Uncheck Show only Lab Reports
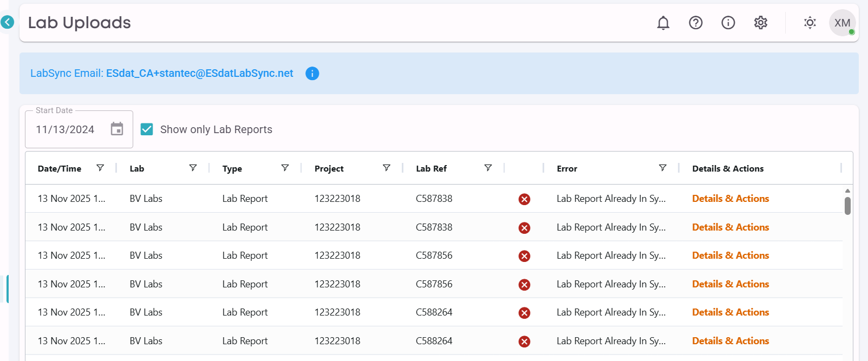This screenshot has width=868, height=361. pos(147,129)
